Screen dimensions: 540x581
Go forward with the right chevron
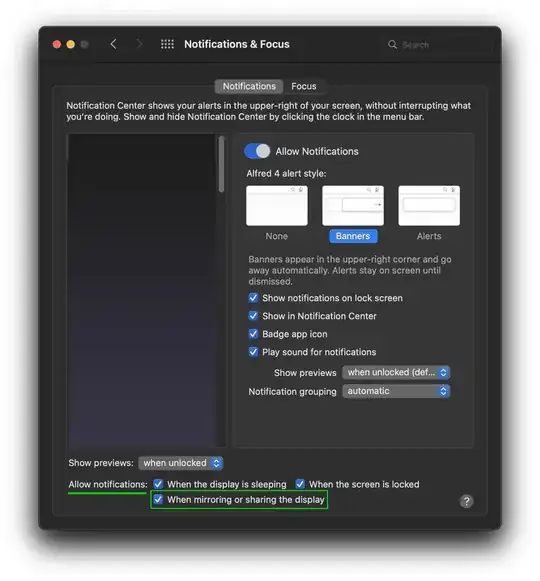(139, 44)
